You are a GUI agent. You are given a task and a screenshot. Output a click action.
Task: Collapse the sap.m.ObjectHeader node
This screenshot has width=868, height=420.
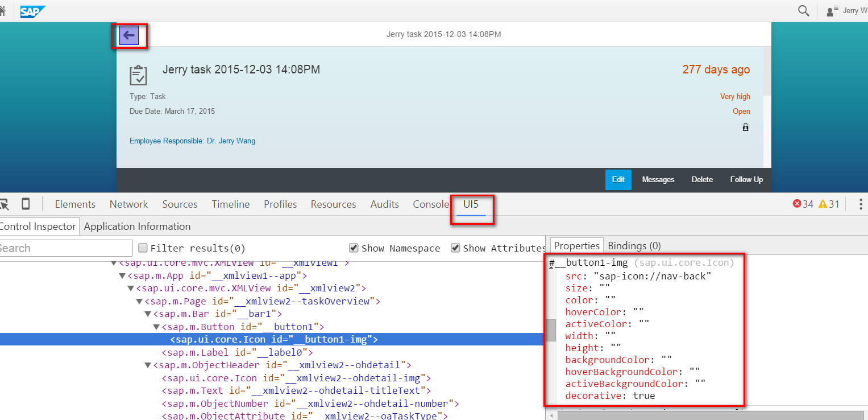[148, 365]
